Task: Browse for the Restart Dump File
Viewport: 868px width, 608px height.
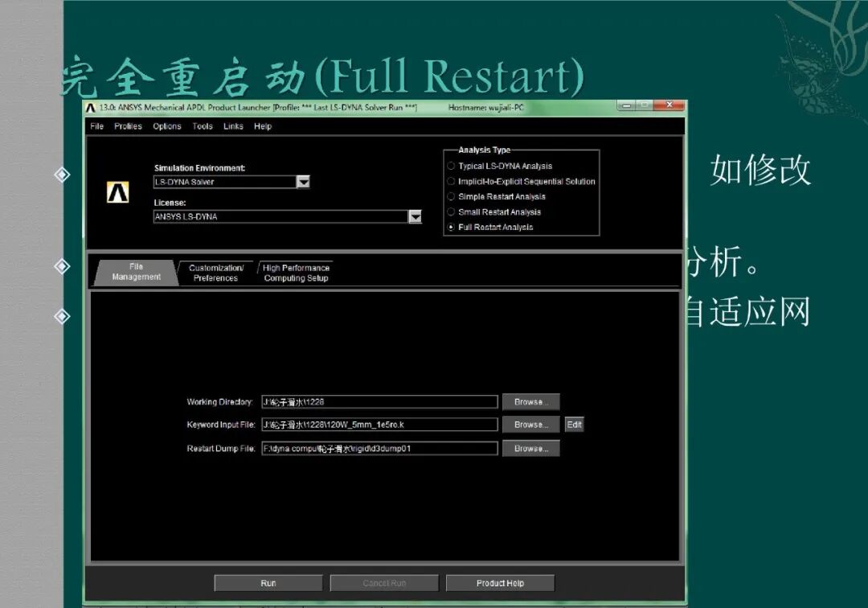Action: [x=531, y=449]
